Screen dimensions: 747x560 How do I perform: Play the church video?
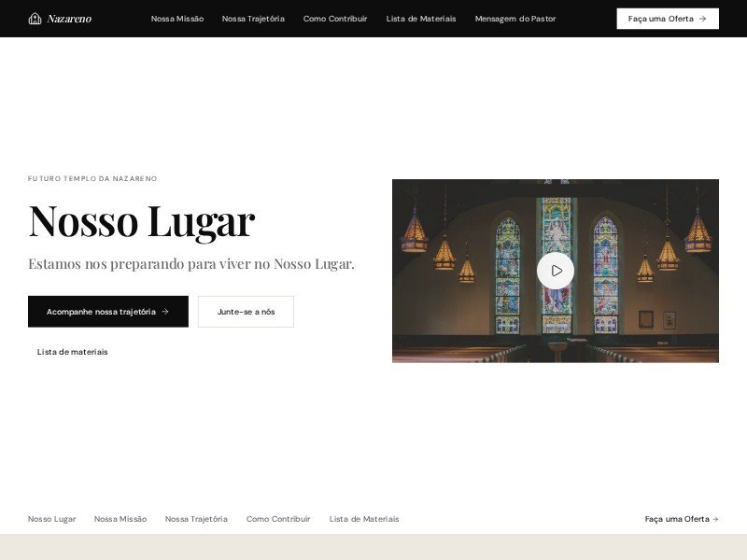556,271
